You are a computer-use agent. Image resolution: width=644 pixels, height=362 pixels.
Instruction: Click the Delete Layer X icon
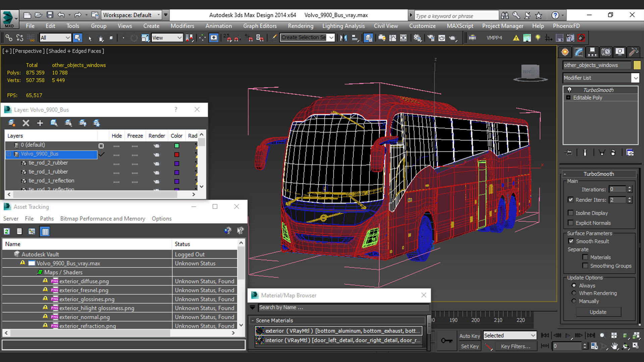[x=26, y=123]
